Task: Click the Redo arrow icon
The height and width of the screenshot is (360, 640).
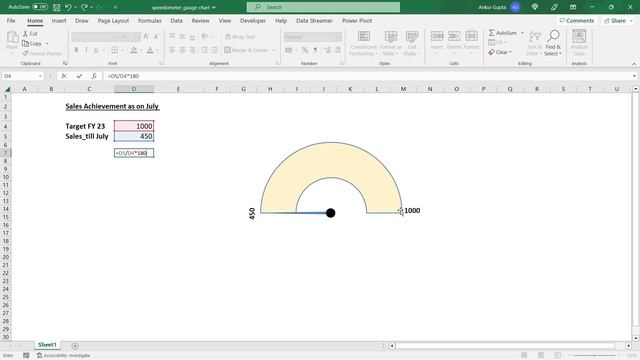Action: click(x=84, y=7)
